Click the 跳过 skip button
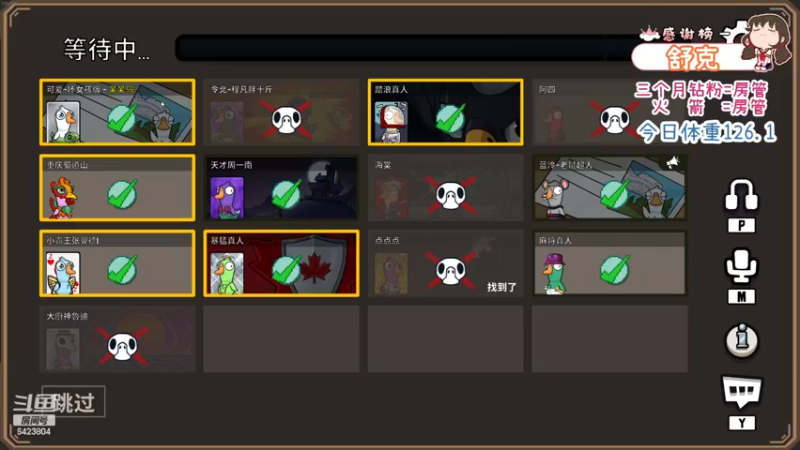 (74, 402)
